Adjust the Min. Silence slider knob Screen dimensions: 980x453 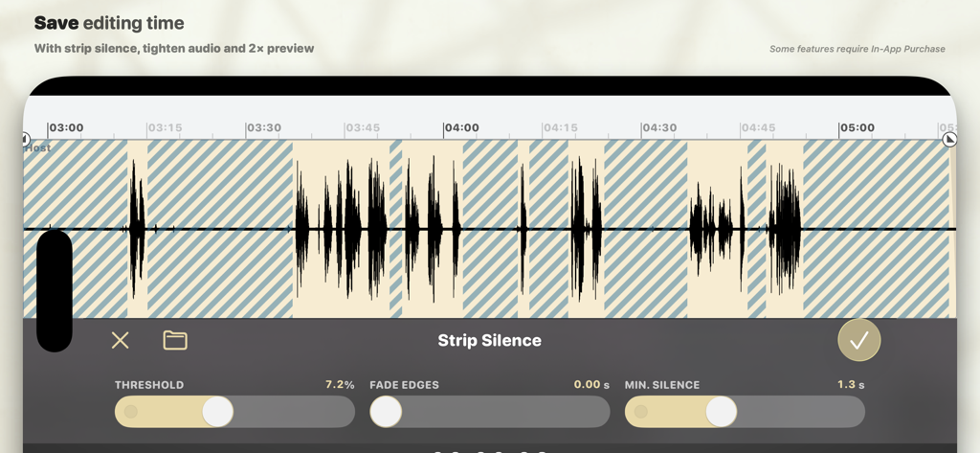722,411
